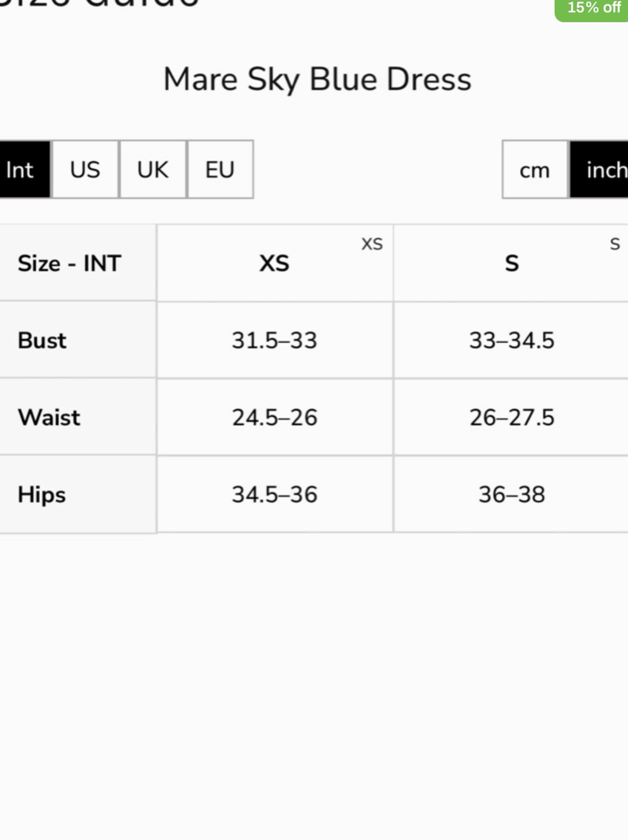Select the Int size system tab
The image size is (628, 840).
25,169
